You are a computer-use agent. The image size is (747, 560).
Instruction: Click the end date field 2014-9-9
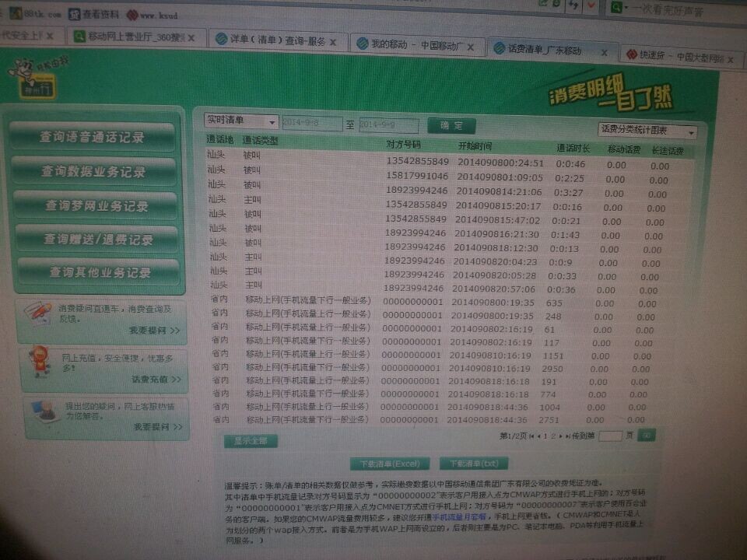[x=389, y=124]
